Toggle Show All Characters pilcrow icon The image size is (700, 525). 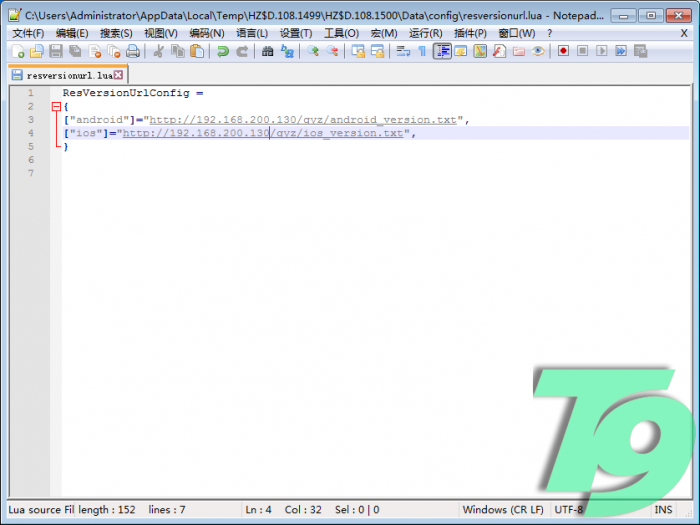[422, 51]
